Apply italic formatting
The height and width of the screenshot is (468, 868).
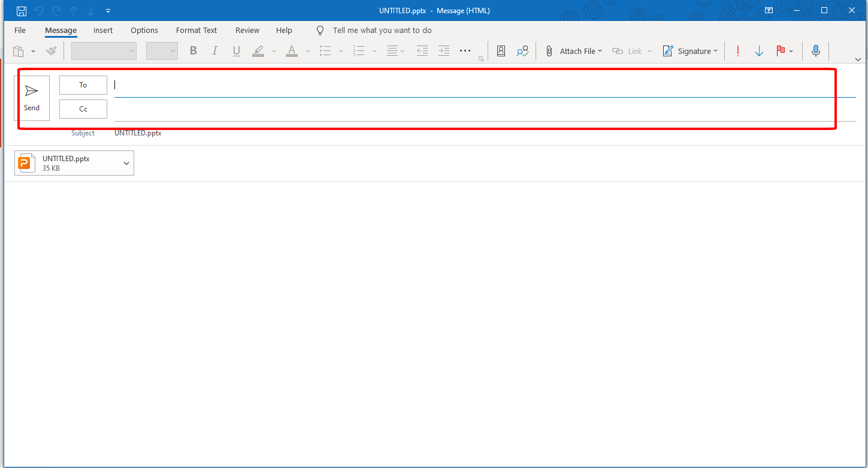point(214,50)
